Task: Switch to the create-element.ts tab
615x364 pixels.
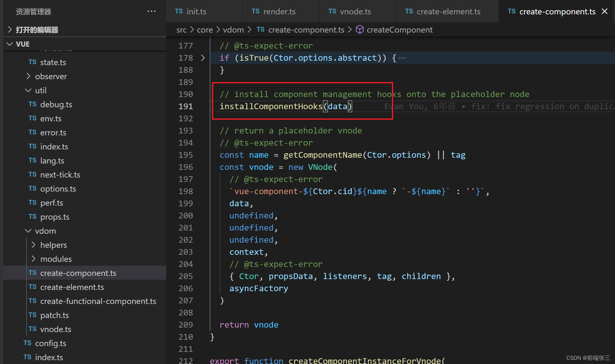Action: coord(447,11)
